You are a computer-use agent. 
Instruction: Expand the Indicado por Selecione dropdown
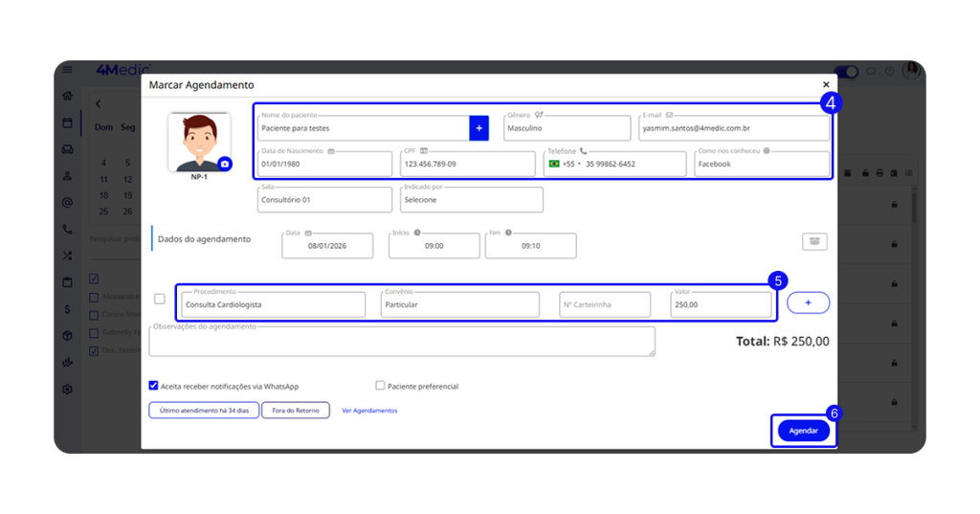tap(471, 200)
